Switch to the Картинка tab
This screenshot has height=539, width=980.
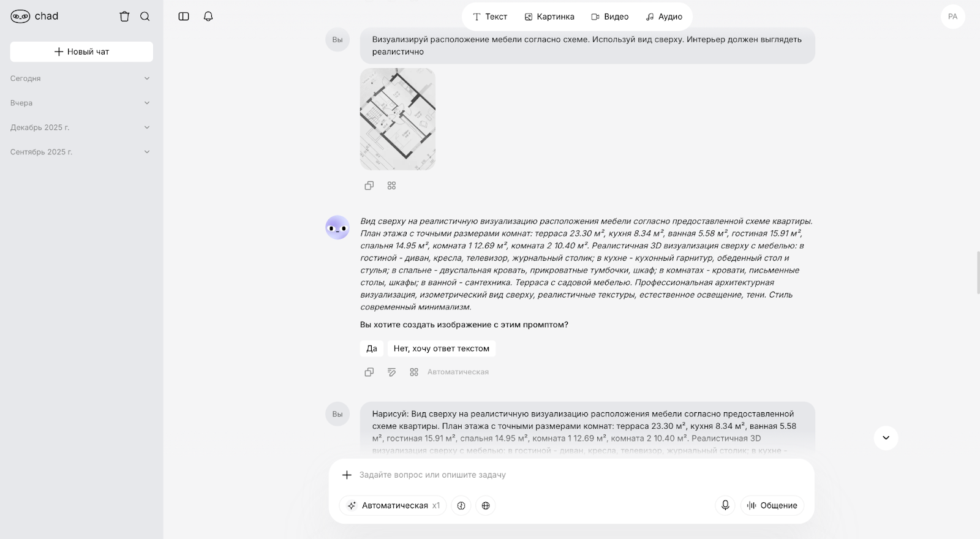click(549, 17)
